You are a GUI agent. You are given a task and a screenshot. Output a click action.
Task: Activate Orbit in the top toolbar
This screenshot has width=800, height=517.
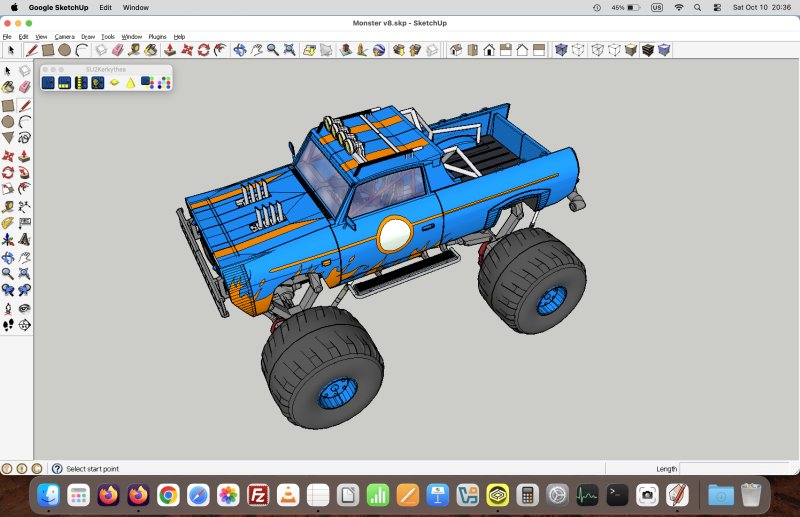tap(240, 50)
